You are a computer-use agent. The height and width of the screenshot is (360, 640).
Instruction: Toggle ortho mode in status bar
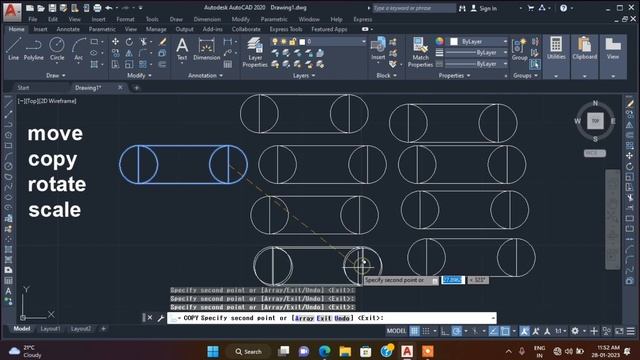click(x=445, y=331)
